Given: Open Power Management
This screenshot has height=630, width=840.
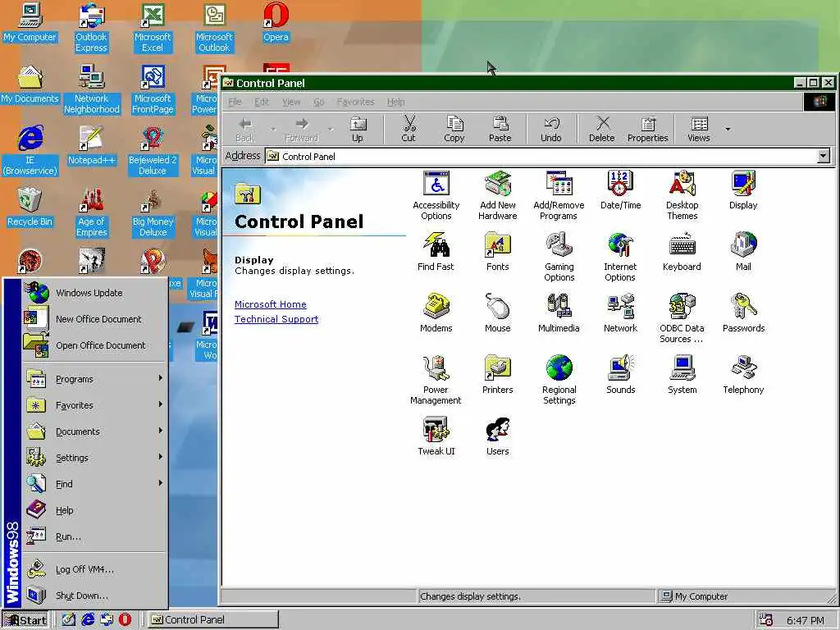Looking at the screenshot, I should coord(436,381).
